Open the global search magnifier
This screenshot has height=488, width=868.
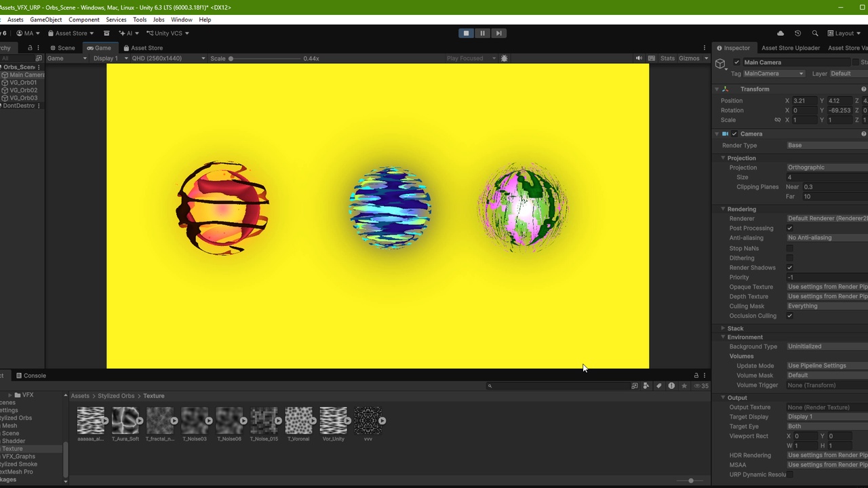coord(815,33)
